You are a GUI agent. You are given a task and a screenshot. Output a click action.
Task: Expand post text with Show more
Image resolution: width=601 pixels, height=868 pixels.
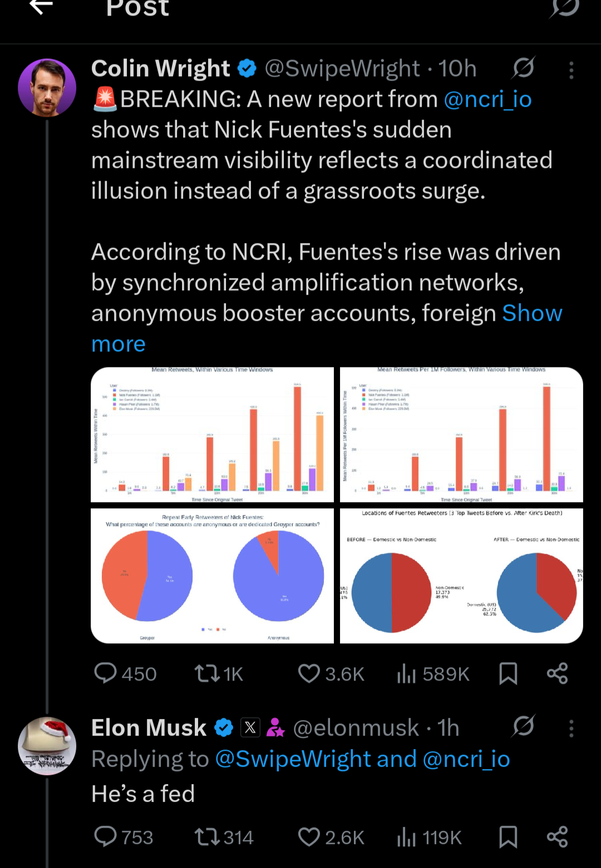click(118, 344)
